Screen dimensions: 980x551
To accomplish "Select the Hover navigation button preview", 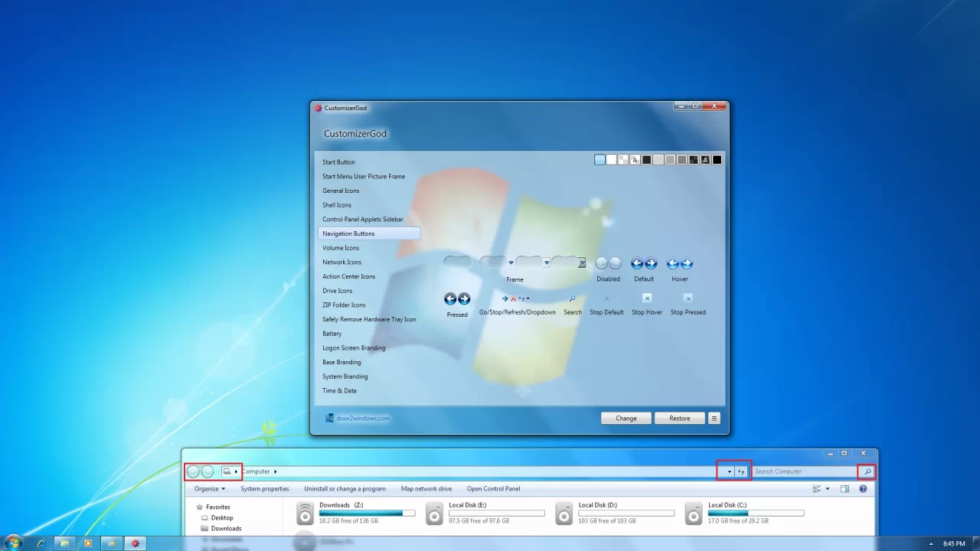I will click(679, 263).
